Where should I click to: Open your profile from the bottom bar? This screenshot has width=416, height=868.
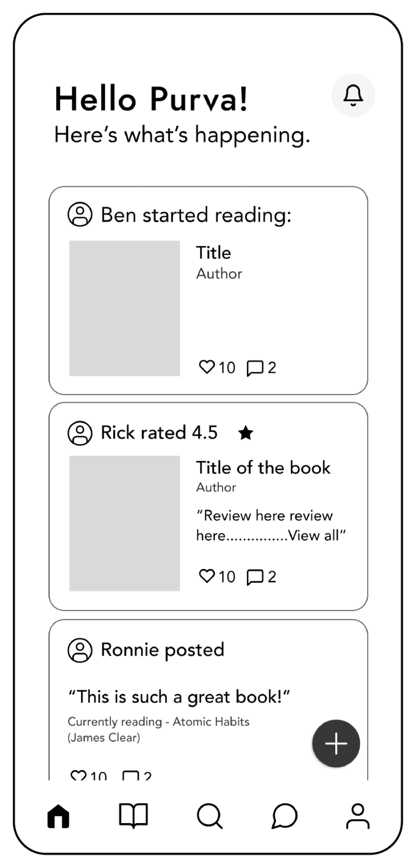(357, 815)
